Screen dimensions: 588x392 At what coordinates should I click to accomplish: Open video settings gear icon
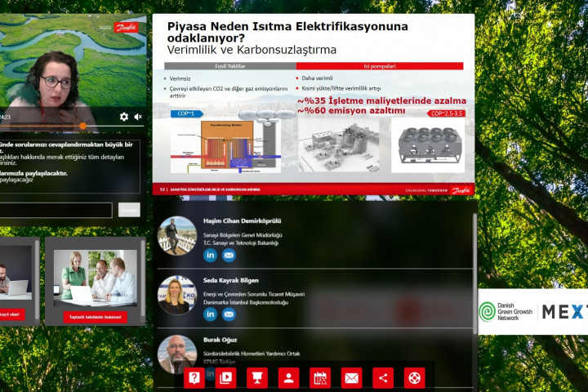click(124, 117)
